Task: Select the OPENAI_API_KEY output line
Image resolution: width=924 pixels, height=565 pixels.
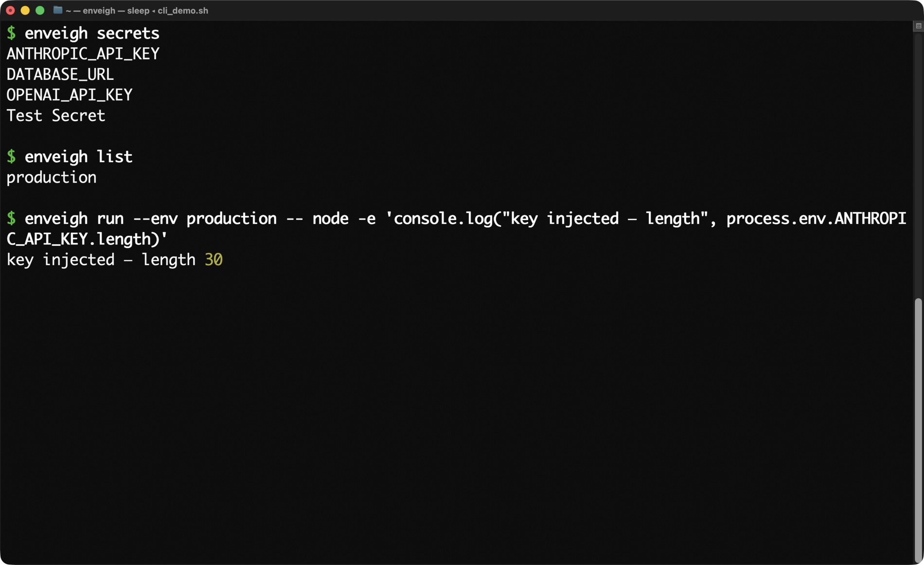Action: [70, 95]
